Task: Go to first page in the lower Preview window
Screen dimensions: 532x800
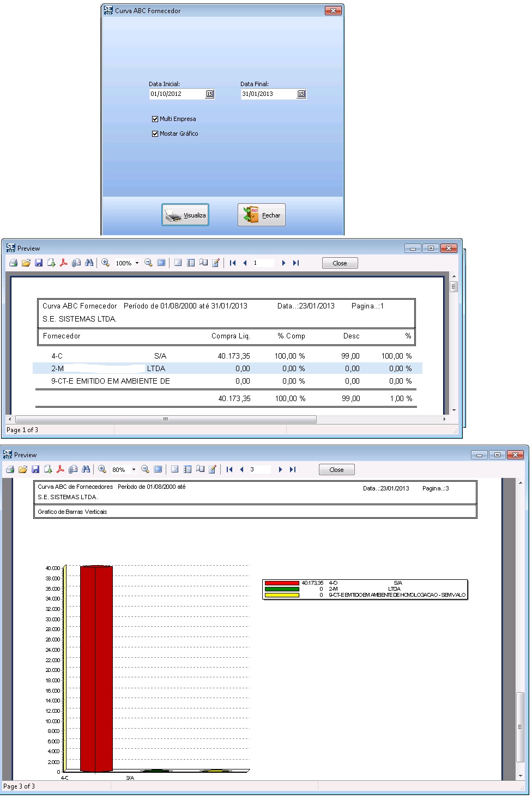Action: (229, 470)
